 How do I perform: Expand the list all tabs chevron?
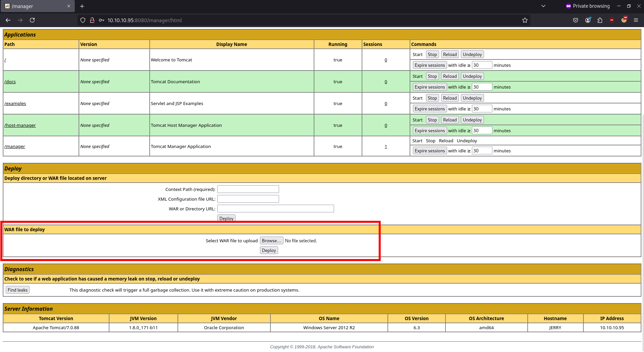[543, 6]
